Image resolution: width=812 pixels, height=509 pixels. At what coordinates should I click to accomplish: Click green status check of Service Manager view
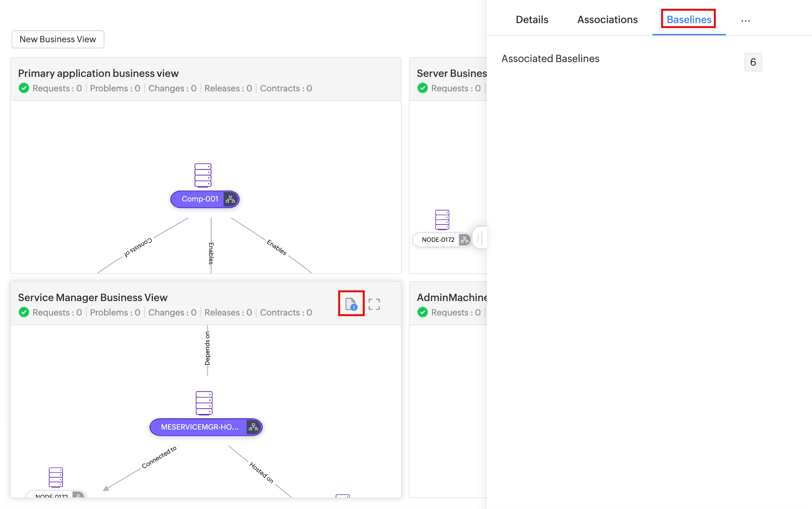(x=24, y=312)
